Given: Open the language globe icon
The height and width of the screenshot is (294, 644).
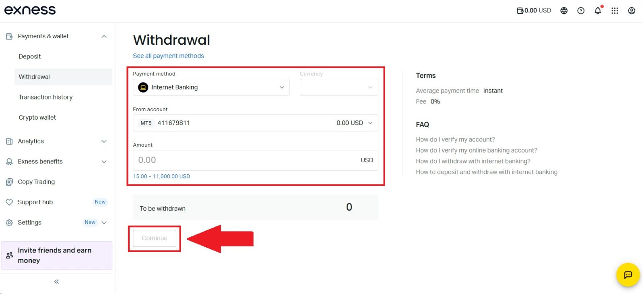Looking at the screenshot, I should (x=564, y=11).
